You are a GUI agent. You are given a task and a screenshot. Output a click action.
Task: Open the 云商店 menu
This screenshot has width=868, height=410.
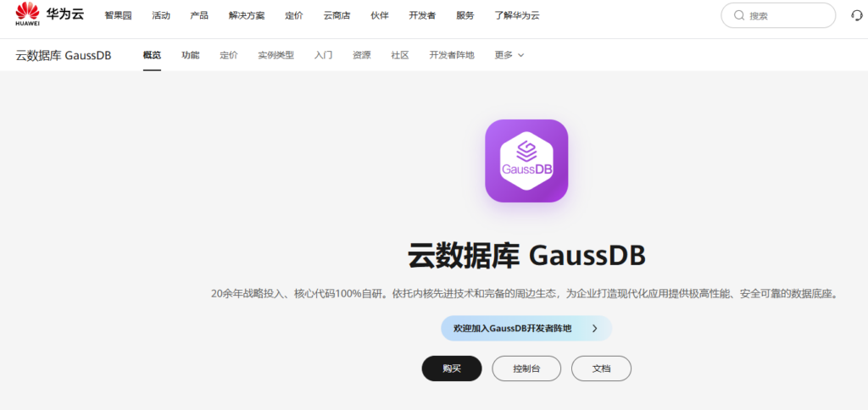pos(337,15)
